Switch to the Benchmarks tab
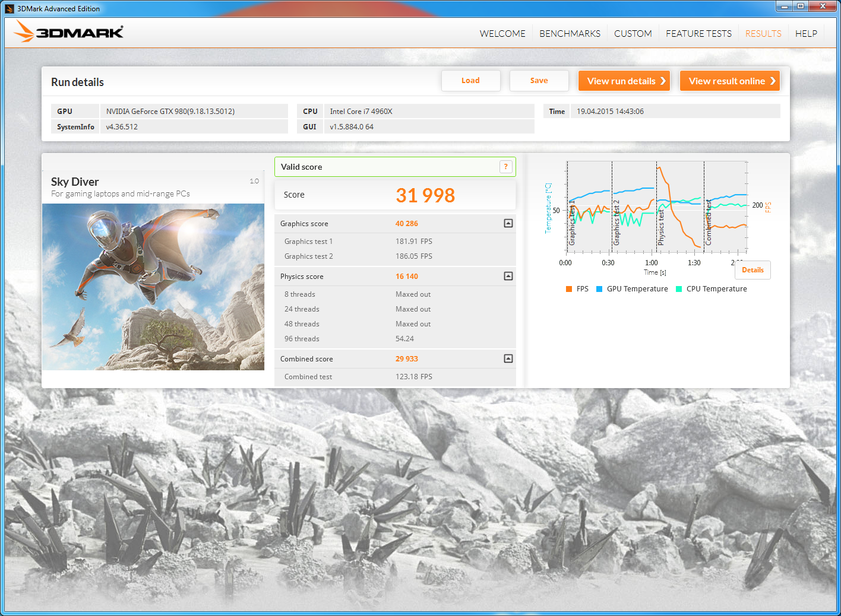The width and height of the screenshot is (841, 616). point(570,34)
